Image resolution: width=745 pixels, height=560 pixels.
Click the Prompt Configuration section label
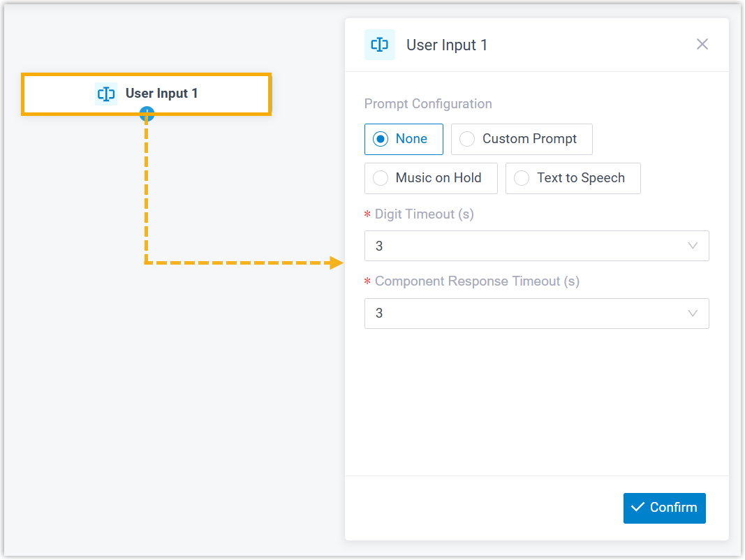tap(428, 104)
